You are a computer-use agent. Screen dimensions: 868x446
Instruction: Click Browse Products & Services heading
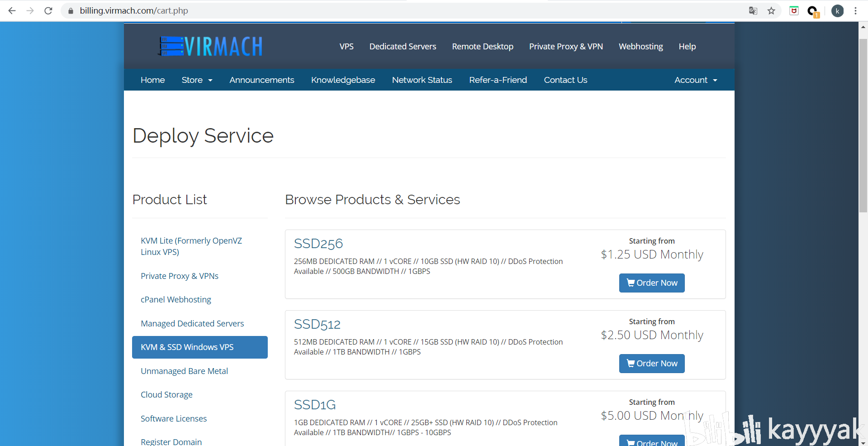tap(372, 200)
